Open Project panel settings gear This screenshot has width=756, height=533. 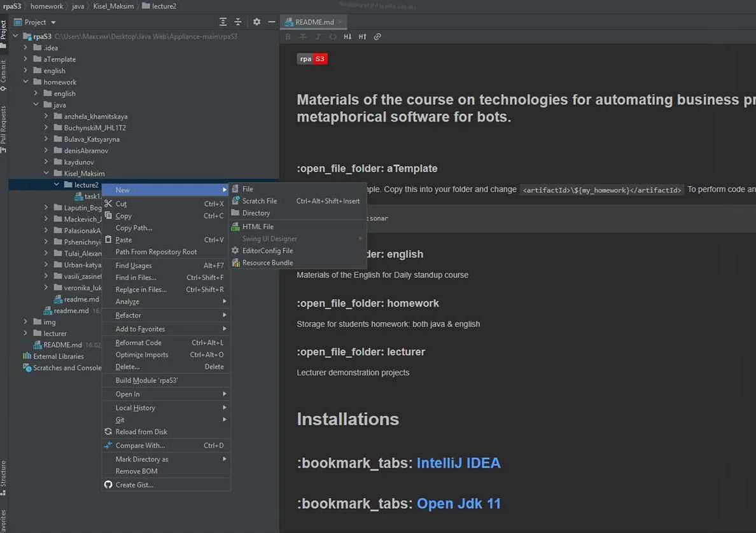tap(256, 22)
